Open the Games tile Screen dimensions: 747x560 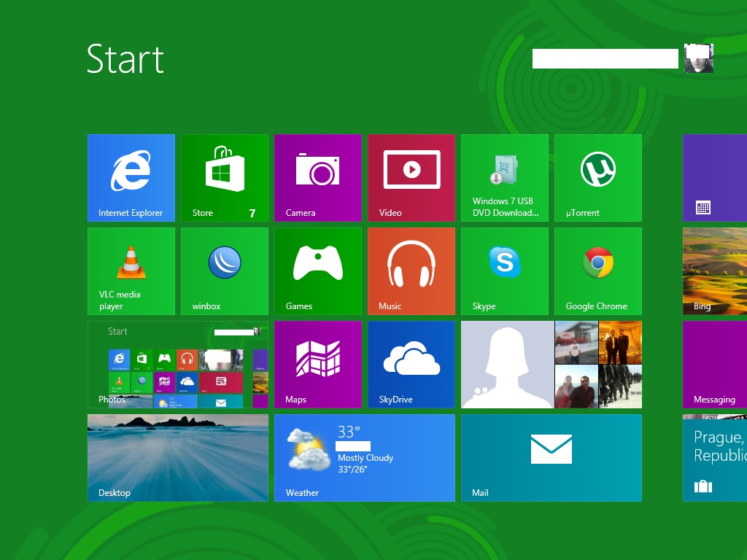point(318,271)
